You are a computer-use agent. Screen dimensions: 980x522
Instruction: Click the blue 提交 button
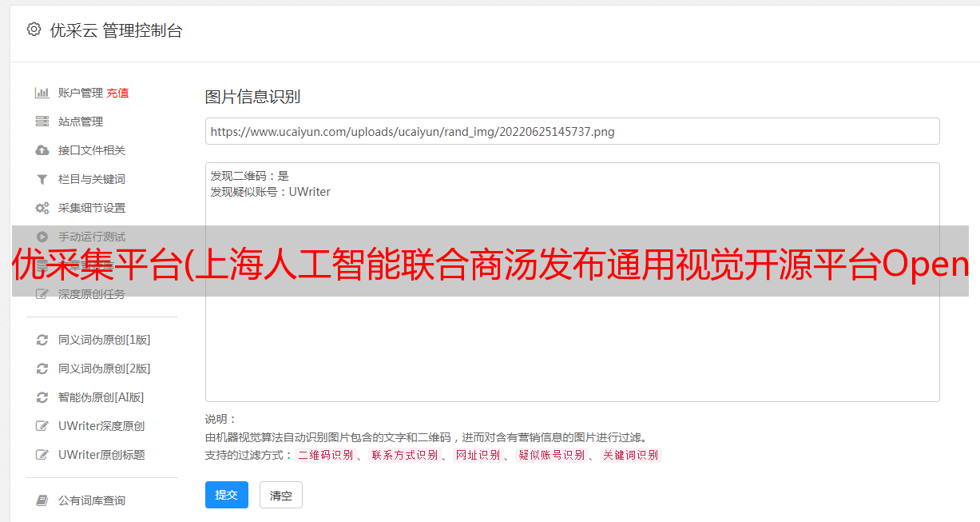tap(227, 495)
